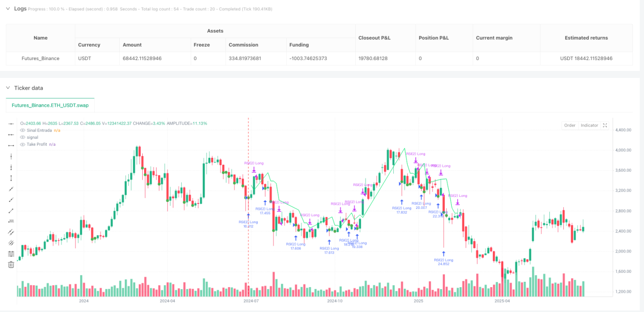Switch to Futures_Binance.ETH_USDT.swap tab

pos(50,106)
